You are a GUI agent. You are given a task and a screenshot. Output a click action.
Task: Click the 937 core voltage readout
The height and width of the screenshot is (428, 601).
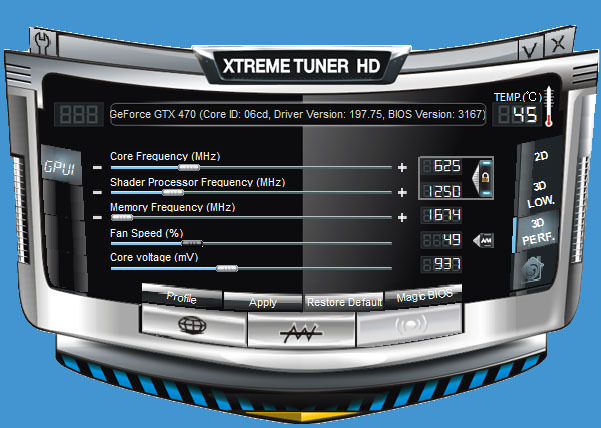442,264
